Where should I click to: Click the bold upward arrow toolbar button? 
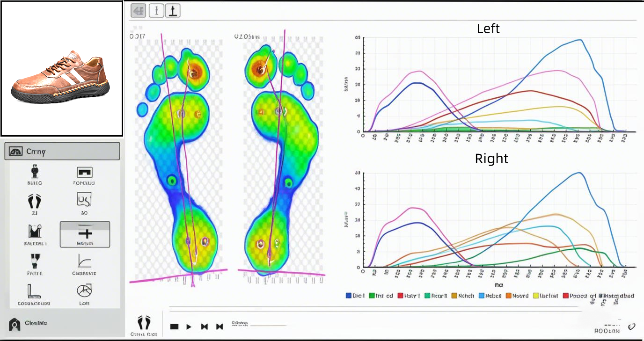click(173, 11)
